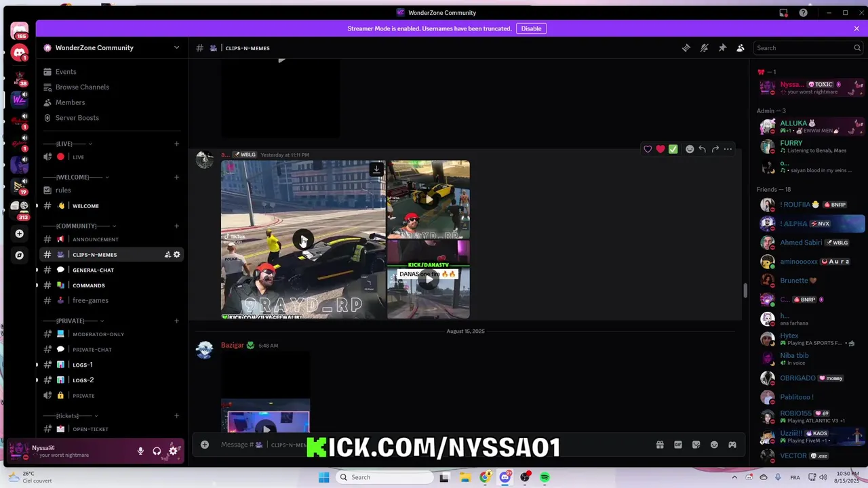Download the large video attachment

[x=376, y=169]
